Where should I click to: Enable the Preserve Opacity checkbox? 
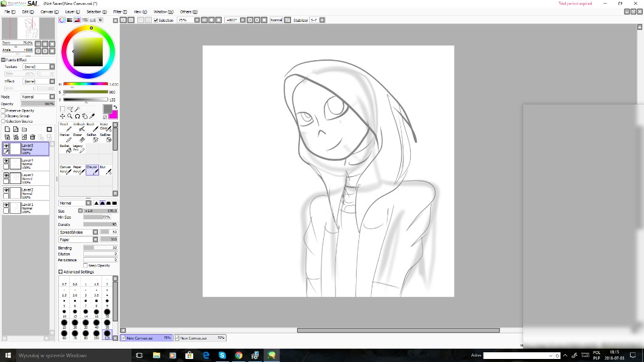pyautogui.click(x=3, y=111)
